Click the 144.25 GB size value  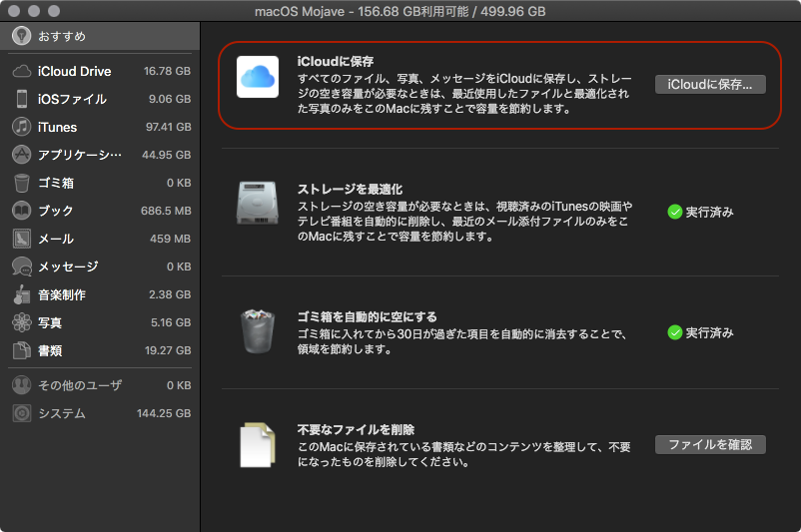tap(164, 413)
